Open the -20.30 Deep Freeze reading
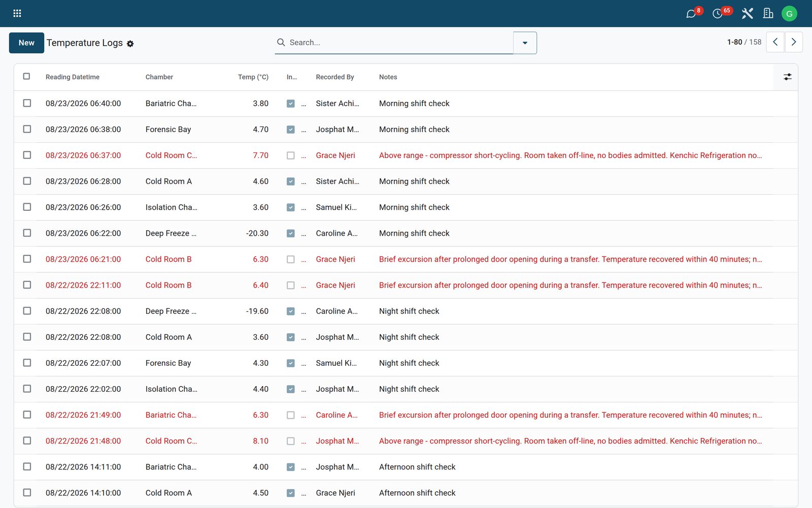The image size is (812, 508). (x=257, y=233)
